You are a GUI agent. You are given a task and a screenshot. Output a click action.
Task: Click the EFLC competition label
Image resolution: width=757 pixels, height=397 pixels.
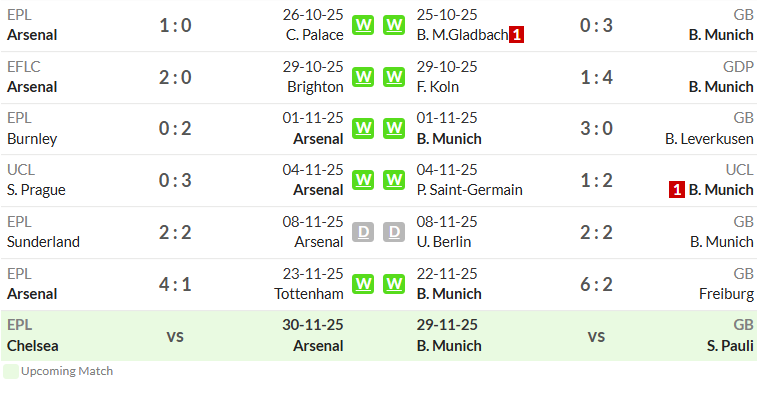24,67
